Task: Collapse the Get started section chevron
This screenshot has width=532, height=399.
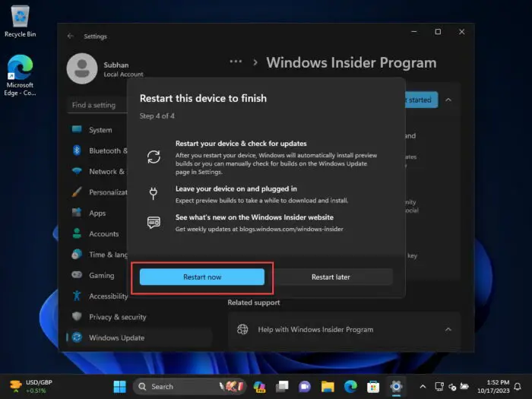Action: point(448,100)
